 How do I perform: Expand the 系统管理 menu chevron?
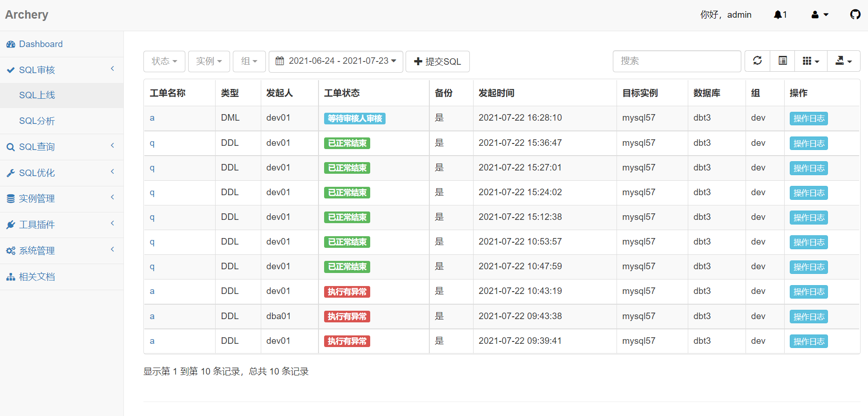(x=112, y=250)
